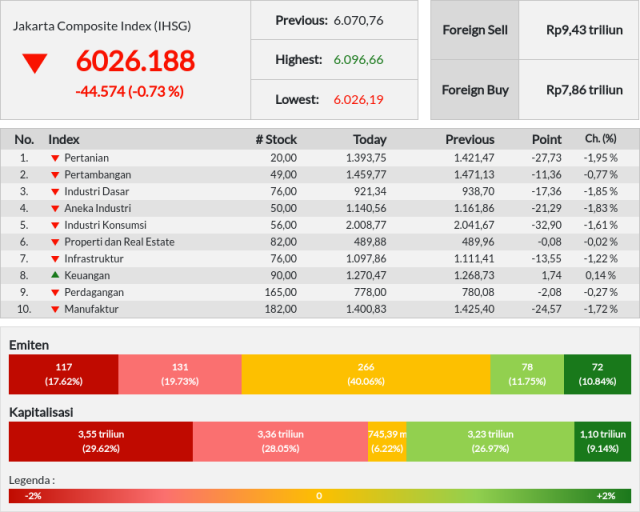Click the Kapitalisasi section heading

tap(41, 412)
